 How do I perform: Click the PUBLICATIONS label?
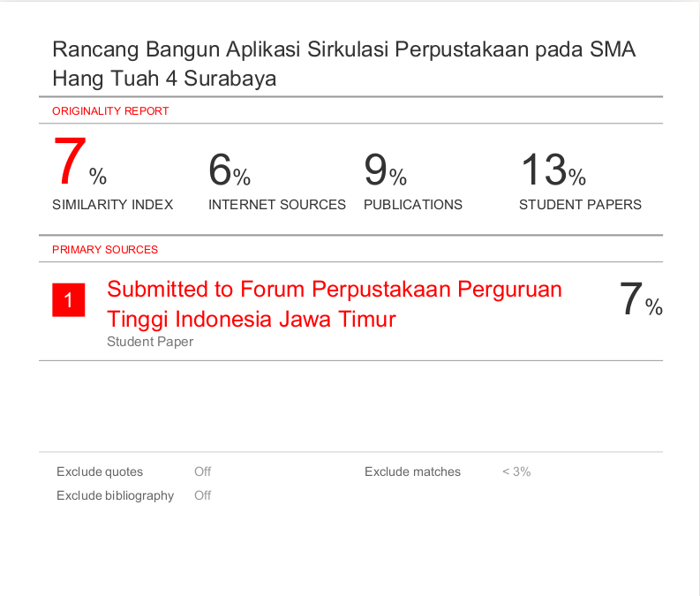(412, 205)
